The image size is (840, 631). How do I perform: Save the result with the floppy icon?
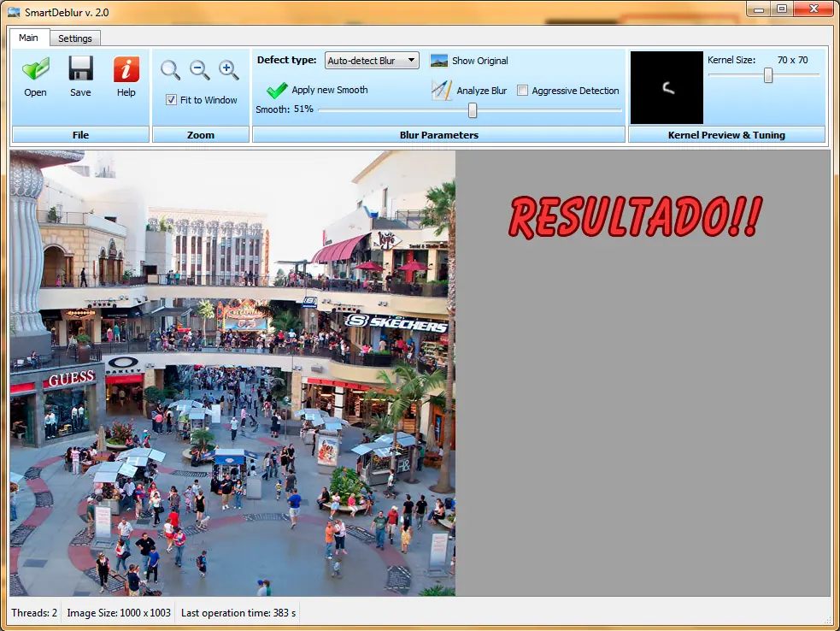[81, 68]
